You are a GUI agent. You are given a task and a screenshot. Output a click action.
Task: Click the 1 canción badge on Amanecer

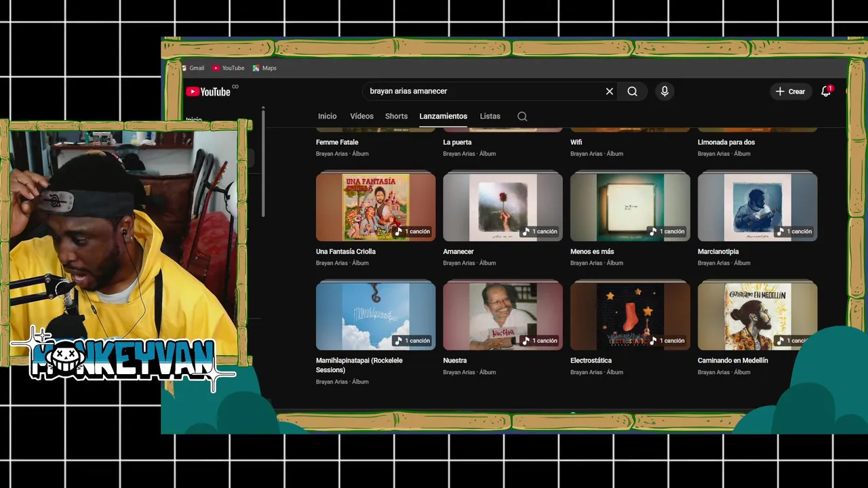pos(540,232)
